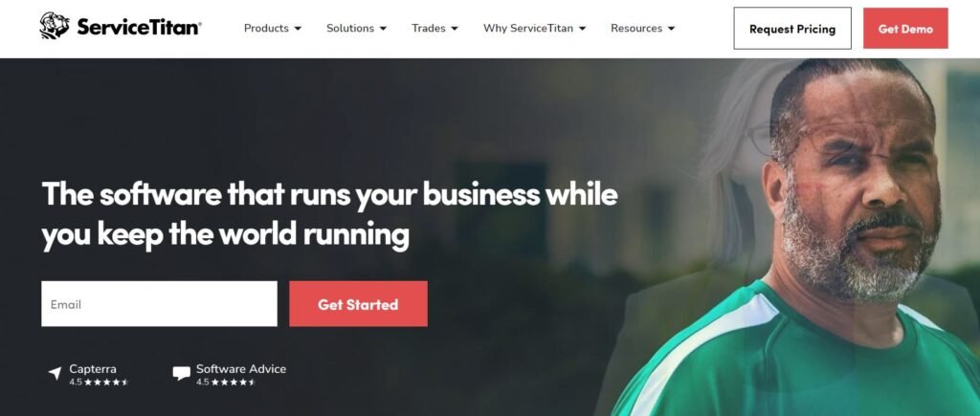The width and height of the screenshot is (980, 416).
Task: Open the Why ServiceTitan menu
Action: coord(534,28)
